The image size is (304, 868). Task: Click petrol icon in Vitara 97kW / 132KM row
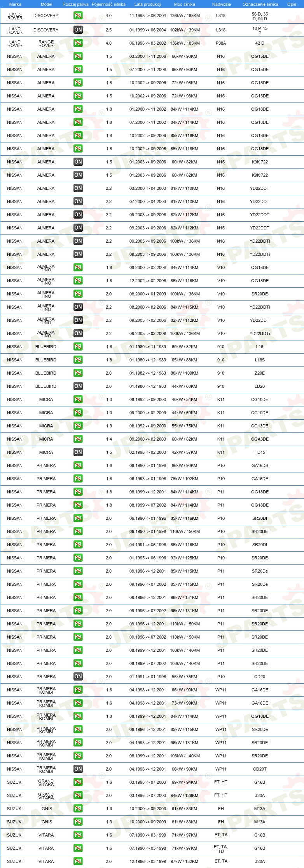click(x=78, y=861)
